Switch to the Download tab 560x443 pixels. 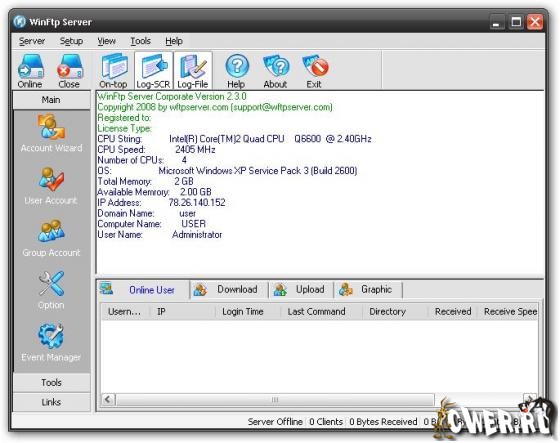[x=229, y=290]
